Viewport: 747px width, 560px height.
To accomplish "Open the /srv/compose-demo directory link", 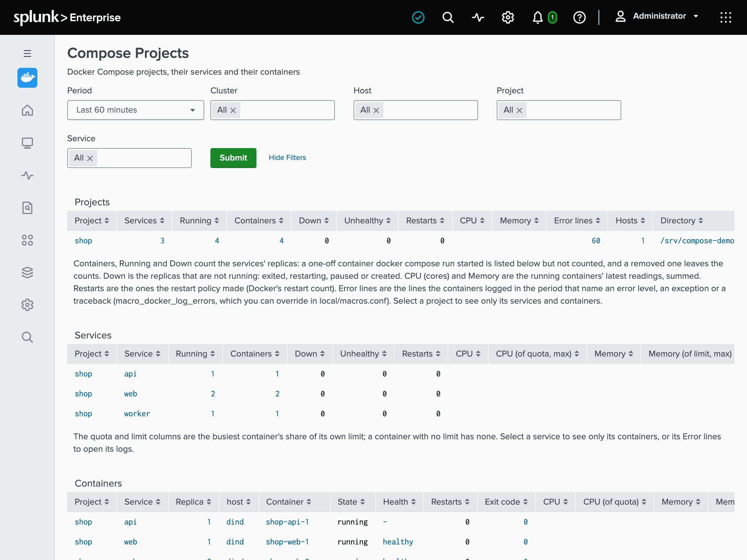I will 697,241.
